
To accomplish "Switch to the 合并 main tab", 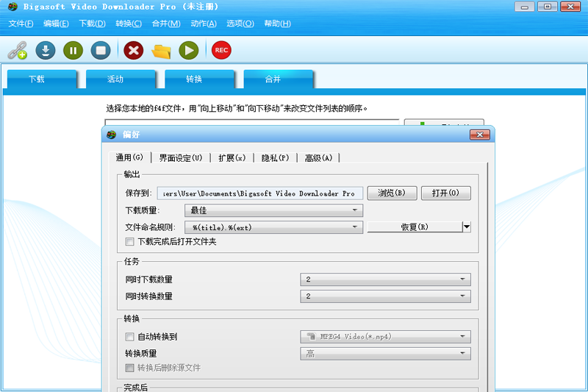I will 278,79.
